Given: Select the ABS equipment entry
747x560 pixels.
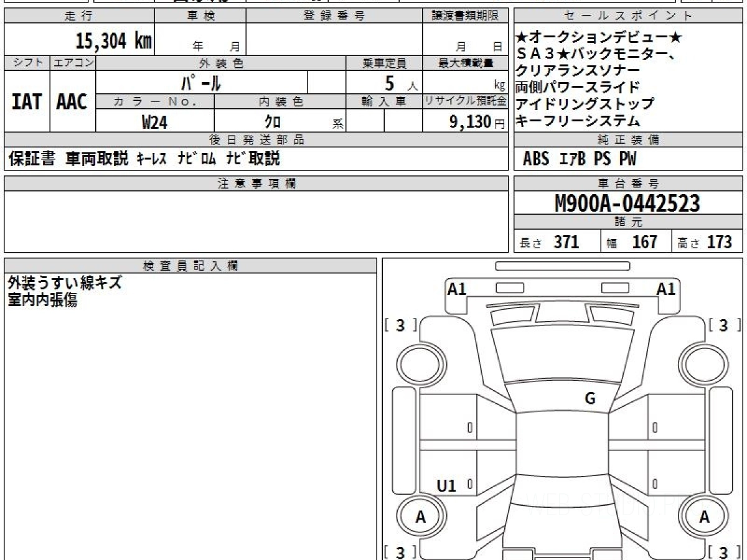Looking at the screenshot, I should pyautogui.click(x=536, y=159).
